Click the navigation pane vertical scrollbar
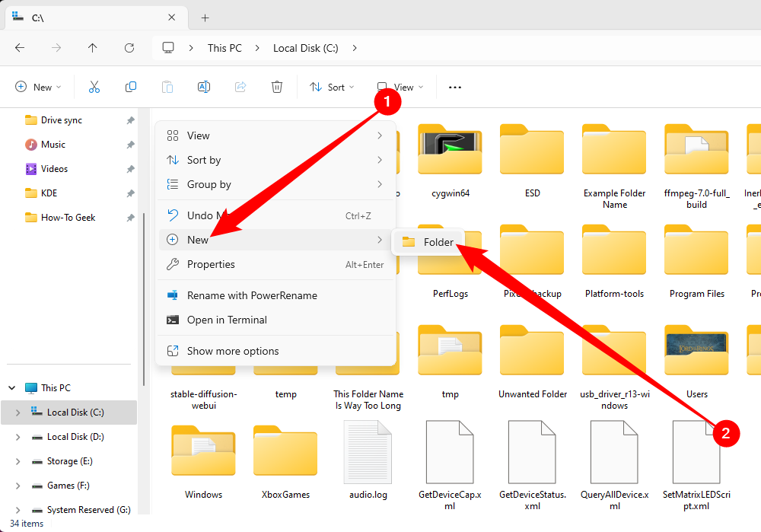 pos(144,299)
